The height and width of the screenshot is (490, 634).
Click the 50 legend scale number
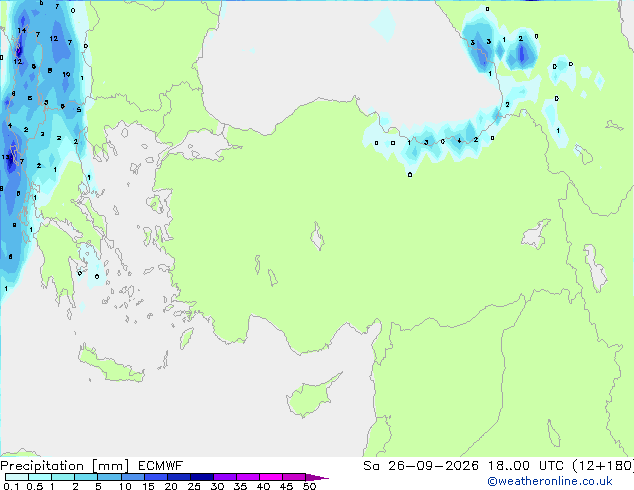coord(309,486)
